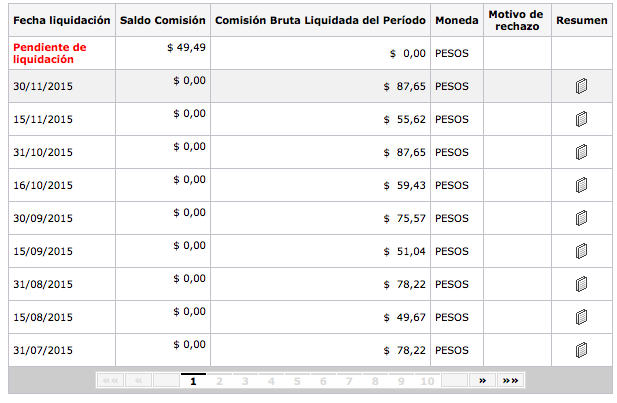This screenshot has height=403, width=617.
Task: Click the 'Pendiente de liquidación' row label
Action: coord(50,53)
